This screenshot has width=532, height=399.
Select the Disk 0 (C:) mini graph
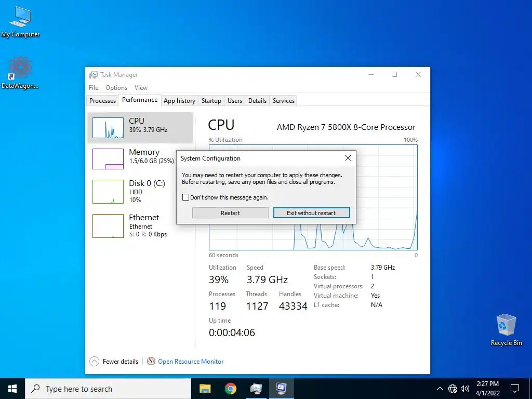click(108, 192)
